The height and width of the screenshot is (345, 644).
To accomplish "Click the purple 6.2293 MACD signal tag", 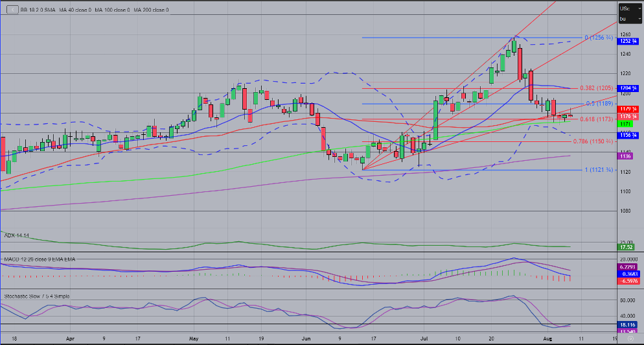I will click(x=628, y=267).
